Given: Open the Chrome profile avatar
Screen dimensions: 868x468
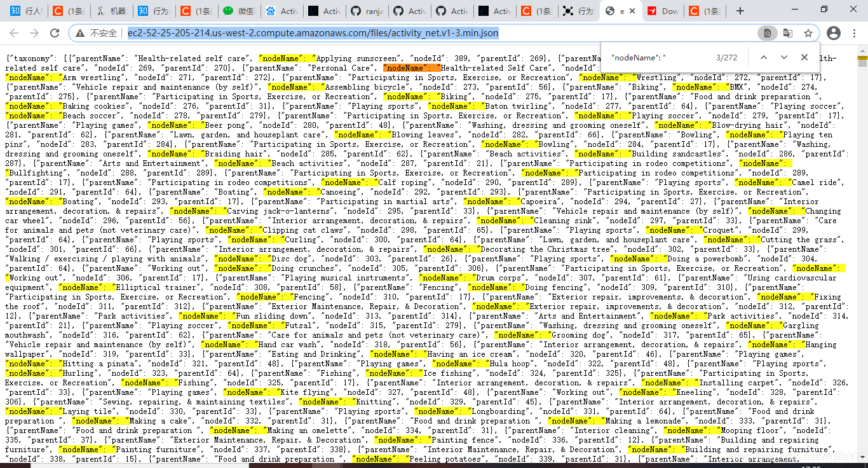Looking at the screenshot, I should point(834,33).
